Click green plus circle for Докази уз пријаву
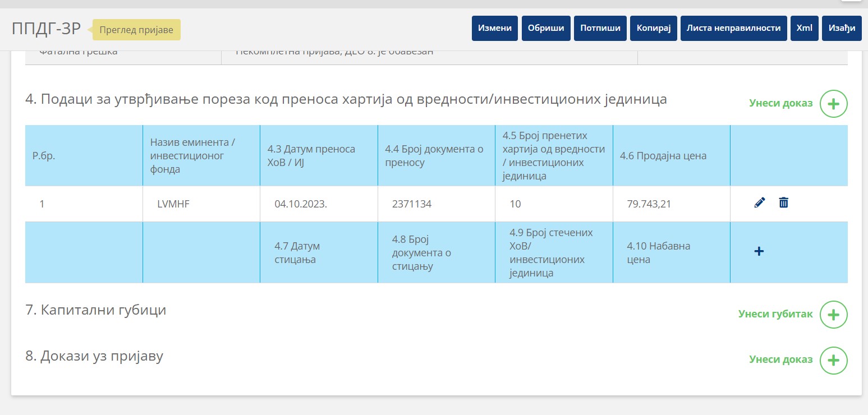The image size is (868, 415). tap(834, 359)
